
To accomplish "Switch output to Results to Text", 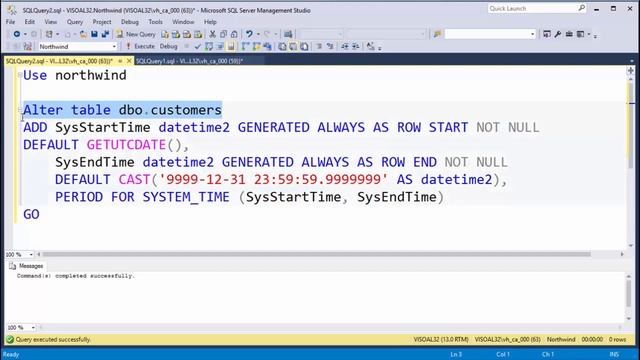I will (282, 47).
